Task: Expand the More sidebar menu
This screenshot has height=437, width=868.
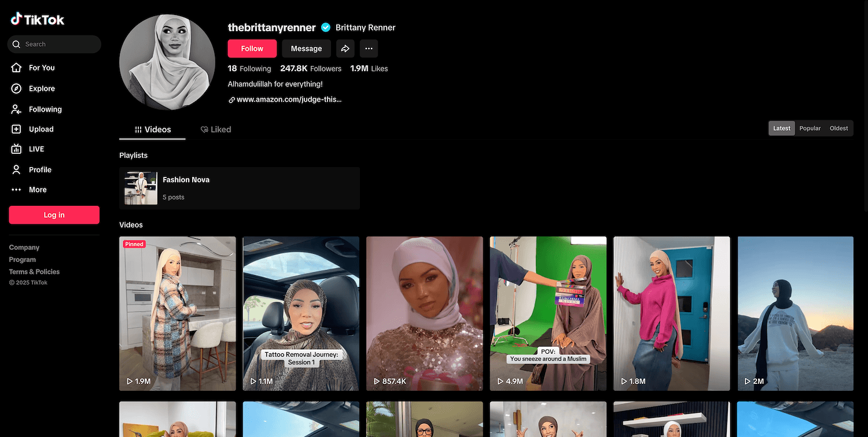Action: [38, 190]
